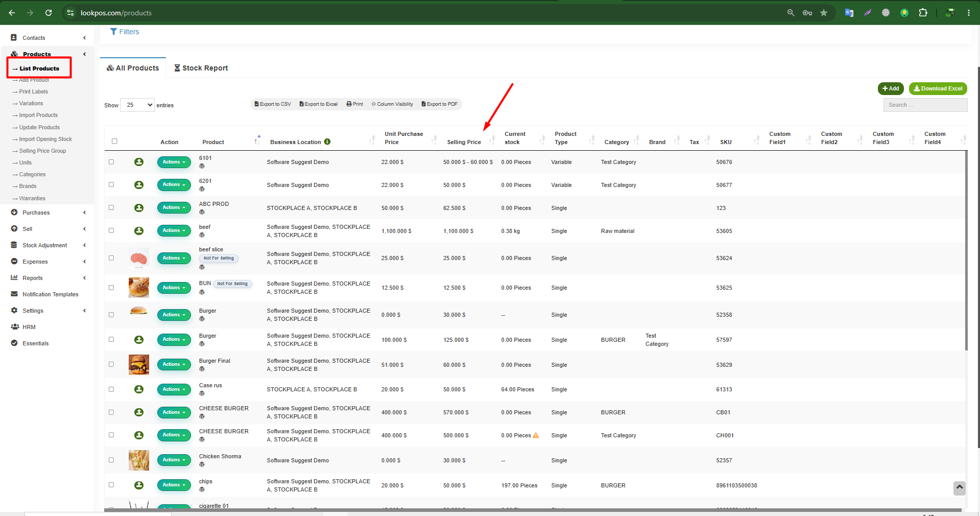Open the browser's three-dot menu

tap(968, 13)
